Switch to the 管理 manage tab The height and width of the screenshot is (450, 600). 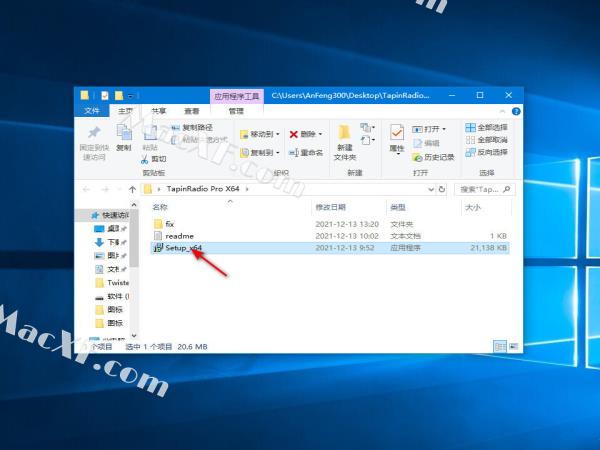pos(236,111)
